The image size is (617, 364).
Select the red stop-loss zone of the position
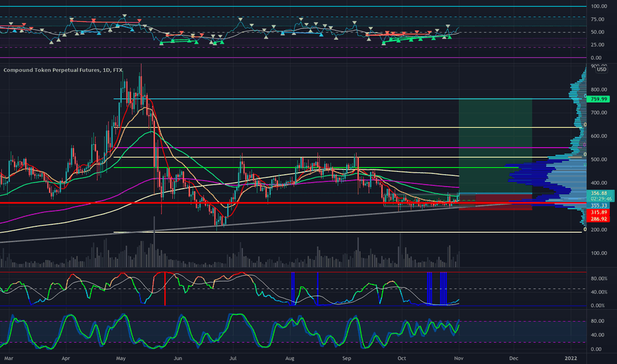495,201
